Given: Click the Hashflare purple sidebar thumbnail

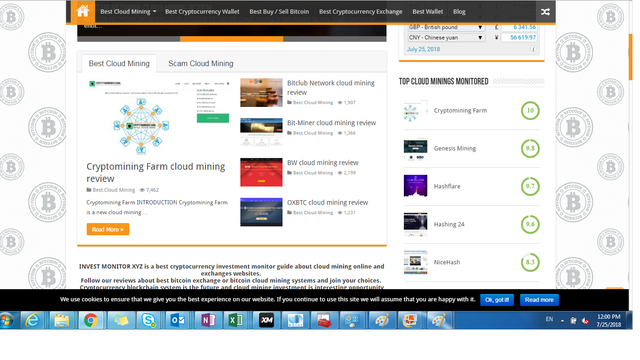Looking at the screenshot, I should click(416, 187).
